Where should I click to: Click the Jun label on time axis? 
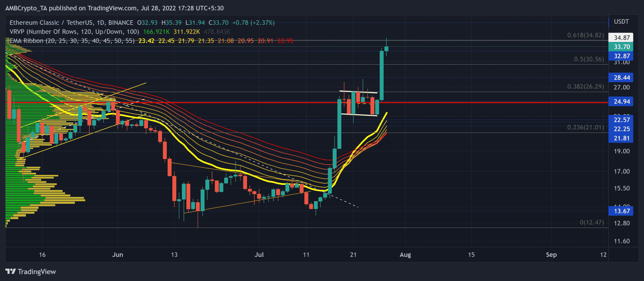tap(117, 255)
